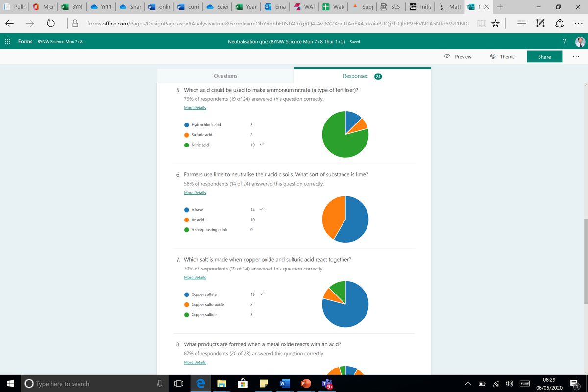Click the green Share button
Image resolution: width=588 pixels, height=392 pixels.
pyautogui.click(x=544, y=57)
